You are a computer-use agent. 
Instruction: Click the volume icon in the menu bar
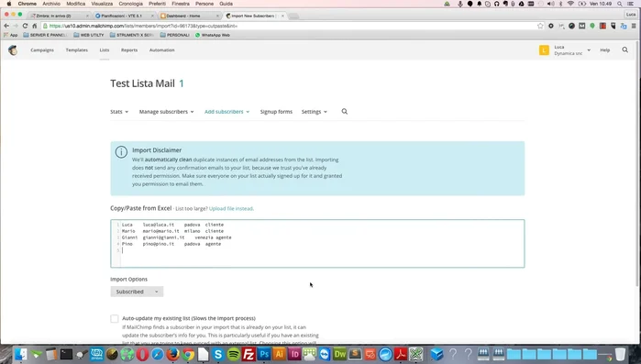point(551,4)
